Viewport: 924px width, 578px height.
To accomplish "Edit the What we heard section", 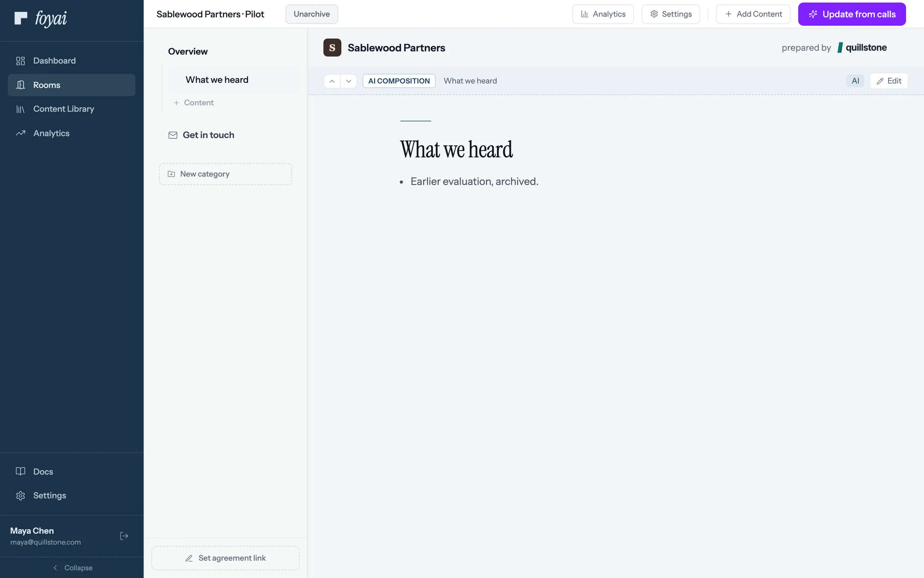I will pyautogui.click(x=889, y=81).
